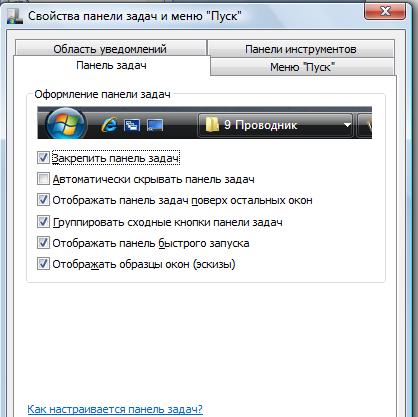Screen dimensions: 418x417
Task: Close the taskbar properties dialog
Action: click(x=385, y=12)
